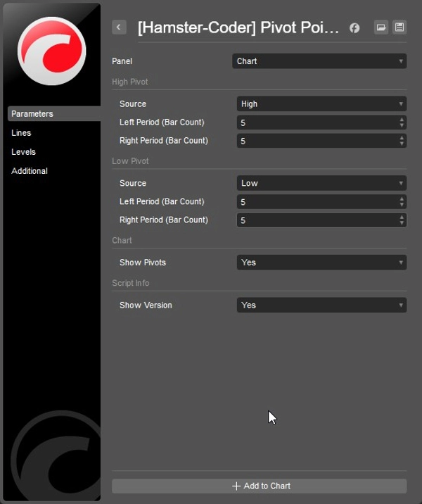
Task: Open the Additional settings tab
Action: 30,171
